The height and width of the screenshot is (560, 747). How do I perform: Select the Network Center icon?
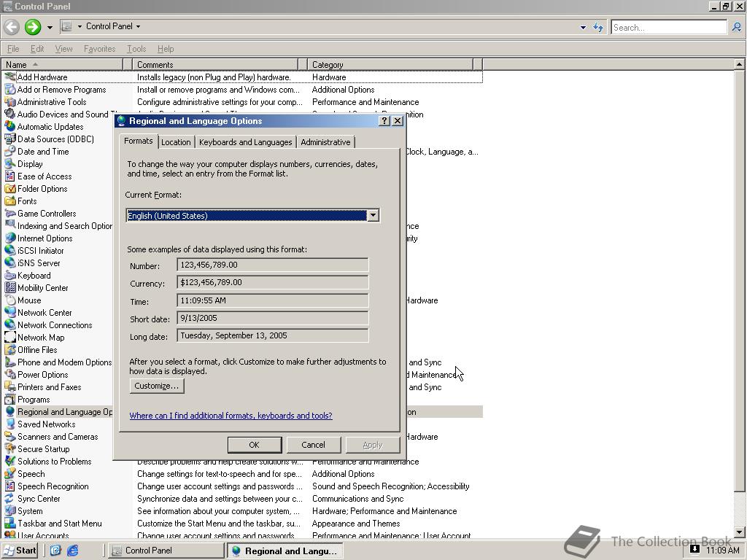(10, 312)
